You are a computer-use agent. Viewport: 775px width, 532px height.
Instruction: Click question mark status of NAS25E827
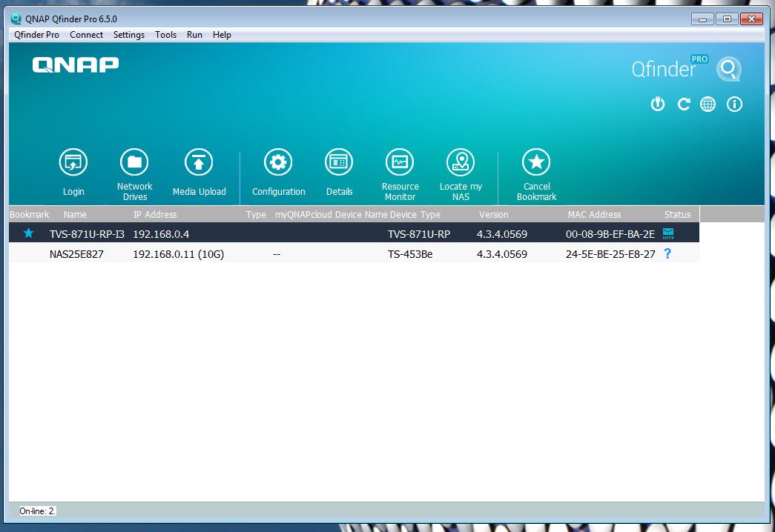(667, 253)
